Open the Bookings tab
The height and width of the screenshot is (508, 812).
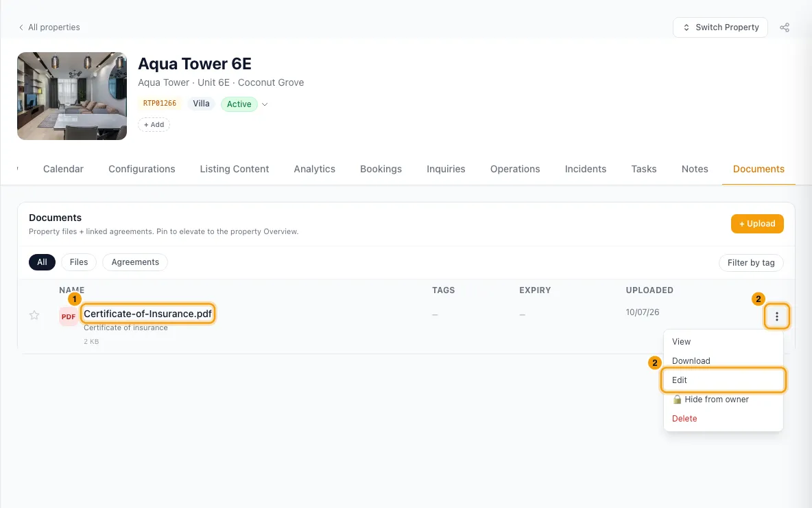[381, 169]
